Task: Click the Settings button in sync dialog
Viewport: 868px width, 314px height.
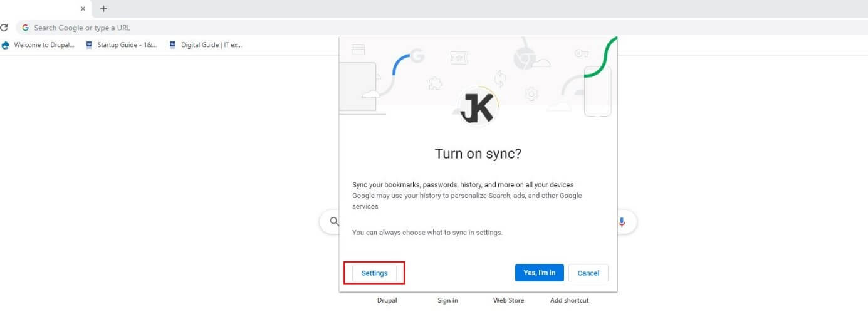Action: coord(374,273)
